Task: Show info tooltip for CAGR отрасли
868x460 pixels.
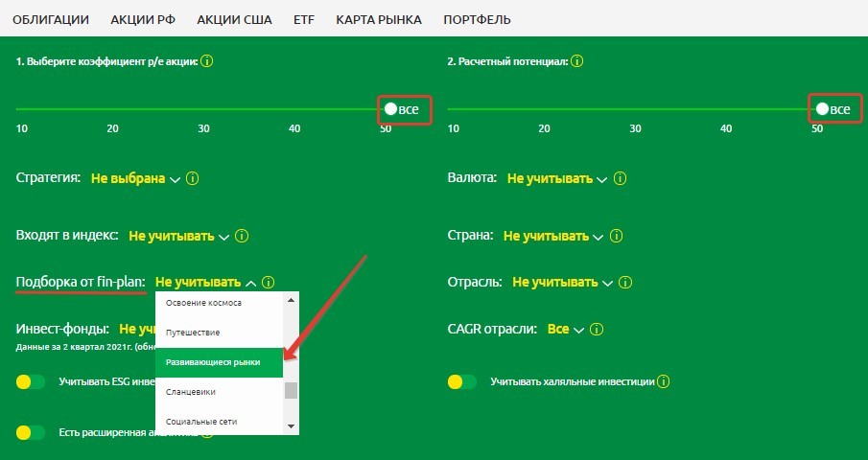Action: [598, 330]
